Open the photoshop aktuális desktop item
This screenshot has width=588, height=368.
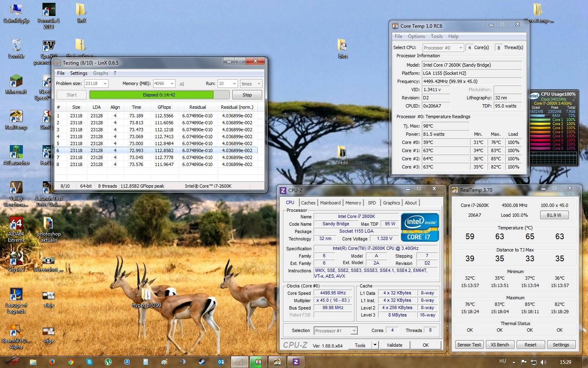tap(49, 229)
